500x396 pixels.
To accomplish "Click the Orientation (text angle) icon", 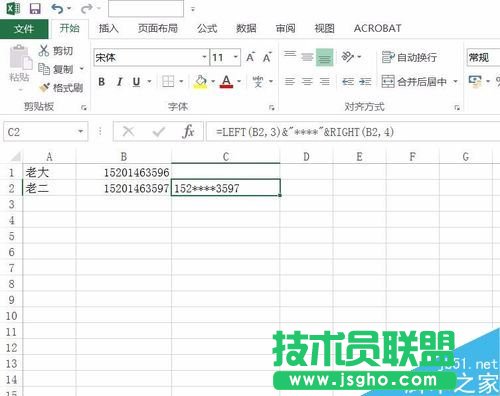I will [348, 57].
